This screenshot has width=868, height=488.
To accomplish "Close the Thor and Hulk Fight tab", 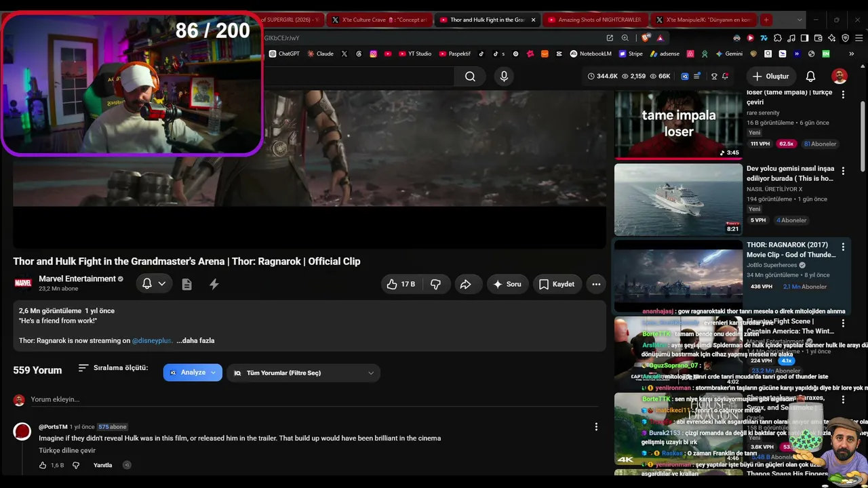I will (533, 20).
